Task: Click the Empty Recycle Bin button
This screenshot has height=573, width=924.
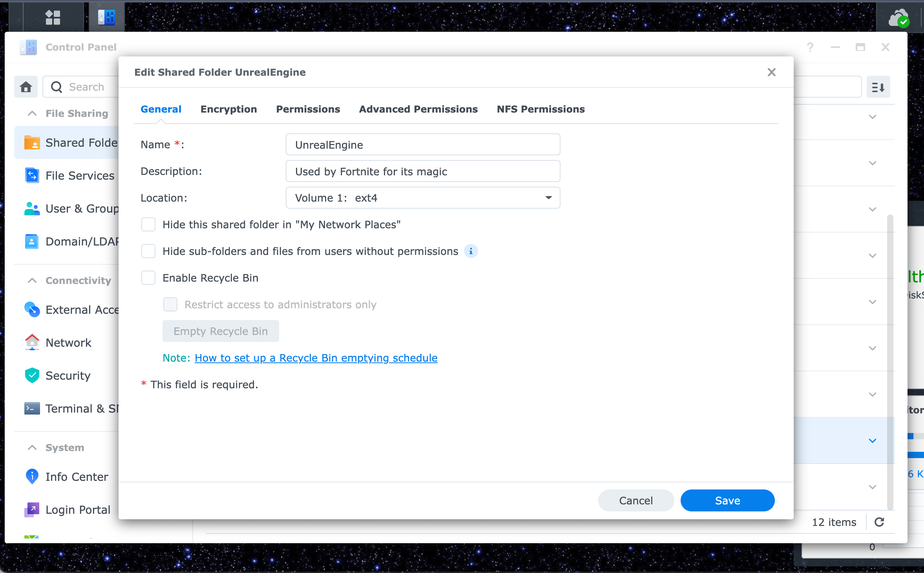Action: pyautogui.click(x=221, y=331)
